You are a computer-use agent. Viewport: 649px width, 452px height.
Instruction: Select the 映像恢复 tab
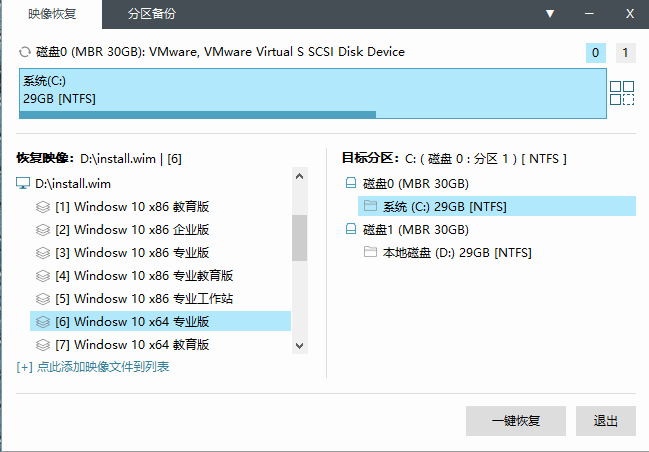(x=52, y=14)
